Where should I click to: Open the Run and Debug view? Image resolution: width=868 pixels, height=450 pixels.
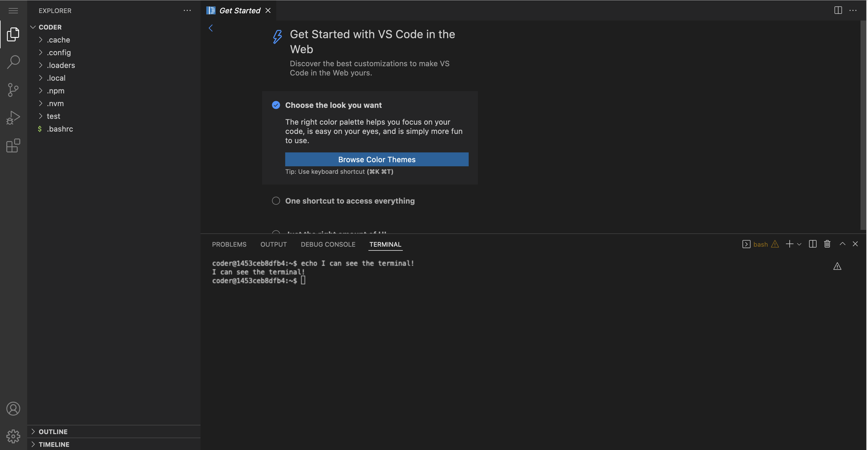click(13, 117)
